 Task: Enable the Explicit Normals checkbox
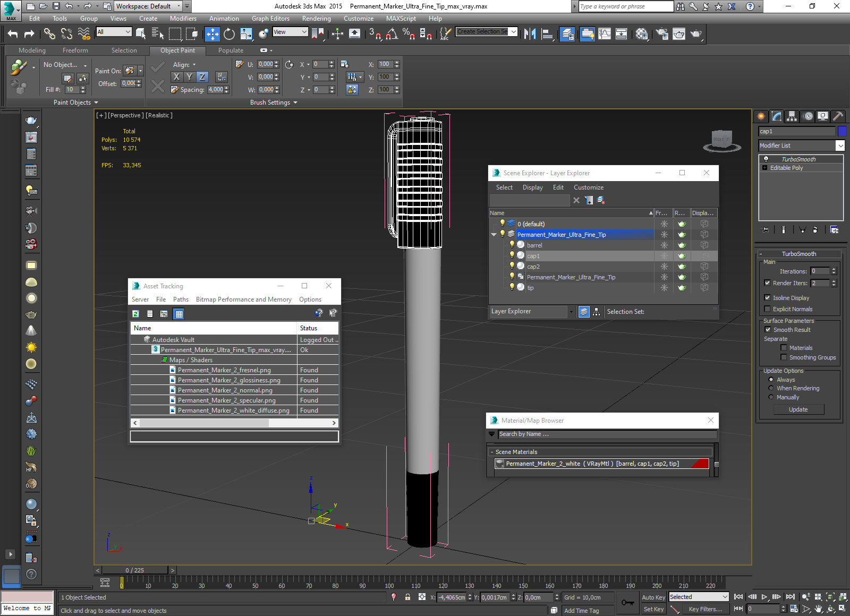[x=767, y=309]
